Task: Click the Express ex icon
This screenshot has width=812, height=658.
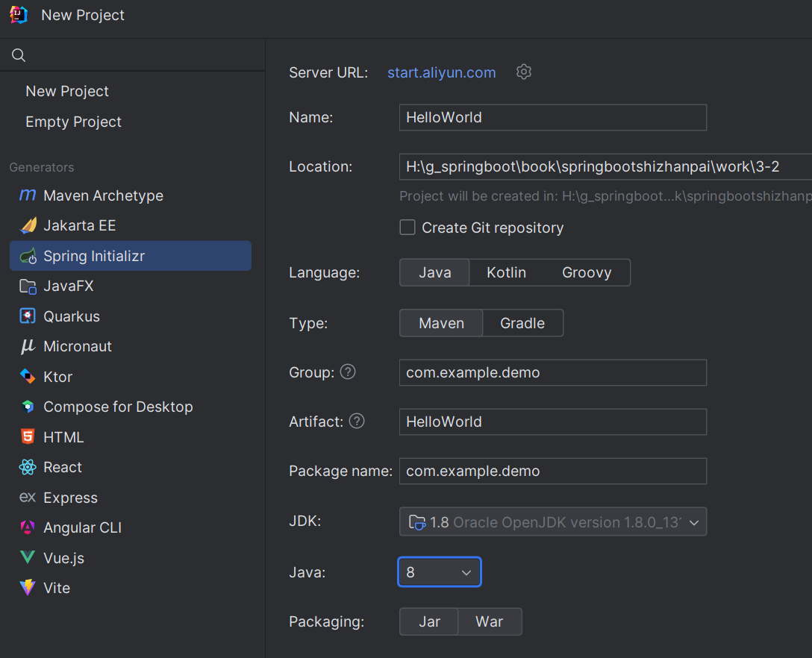Action: click(x=28, y=497)
